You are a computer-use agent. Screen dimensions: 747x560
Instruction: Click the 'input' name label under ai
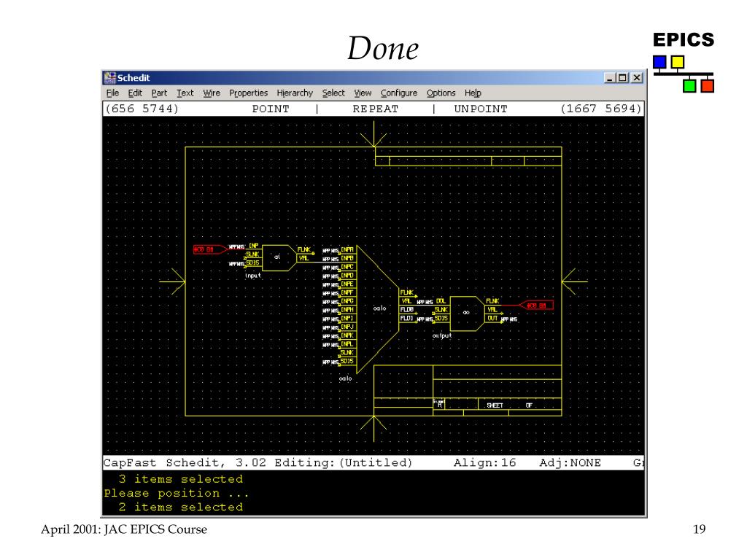point(253,275)
